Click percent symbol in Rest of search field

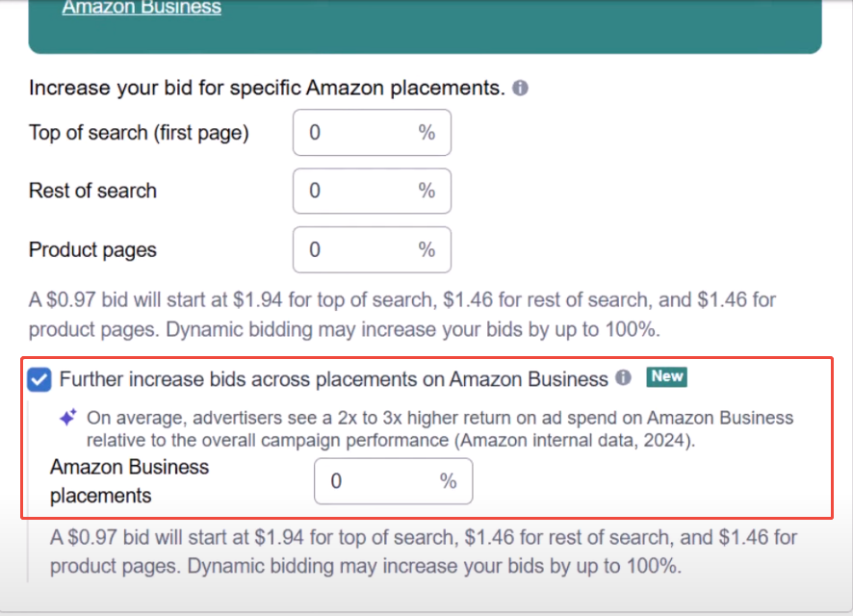coord(426,192)
